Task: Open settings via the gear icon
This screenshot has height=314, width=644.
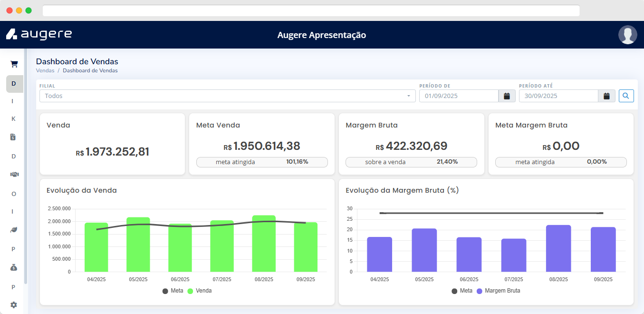Action: click(x=14, y=305)
